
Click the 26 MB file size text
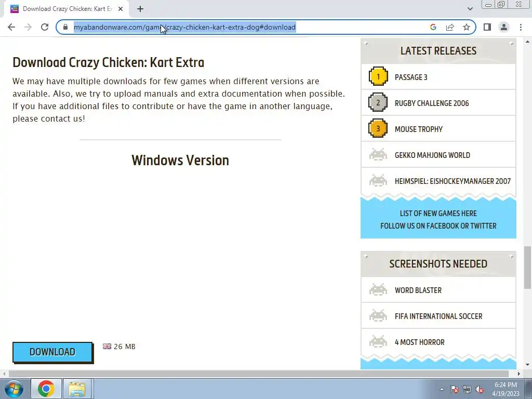click(125, 347)
